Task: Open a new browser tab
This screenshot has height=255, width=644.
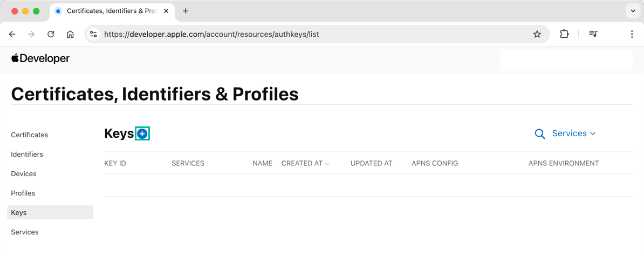Action: [186, 11]
